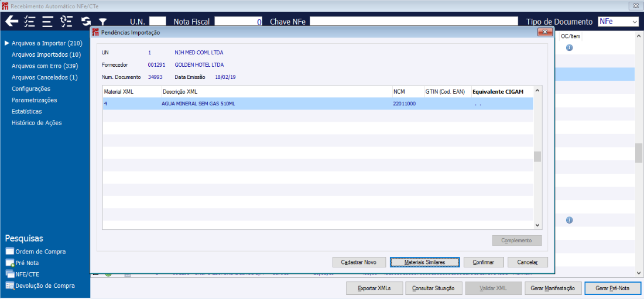Click the Gerar Manifestação button

tap(553, 288)
